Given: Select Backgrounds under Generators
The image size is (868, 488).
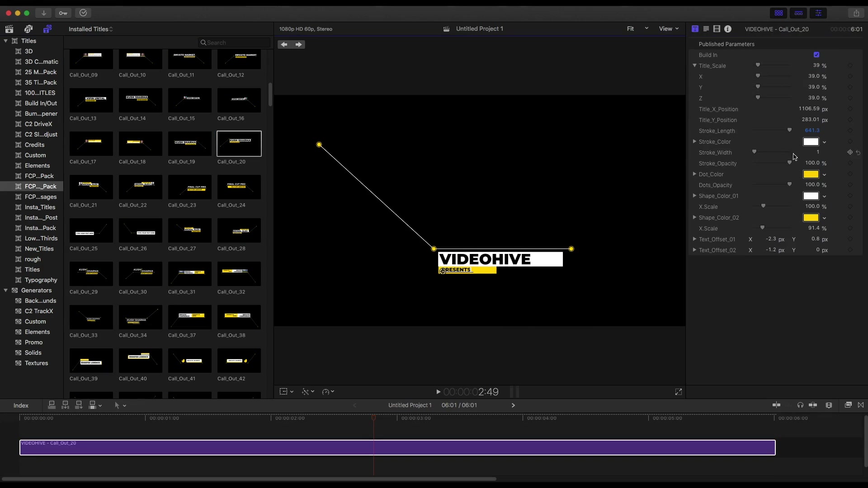Looking at the screenshot, I should pyautogui.click(x=40, y=300).
